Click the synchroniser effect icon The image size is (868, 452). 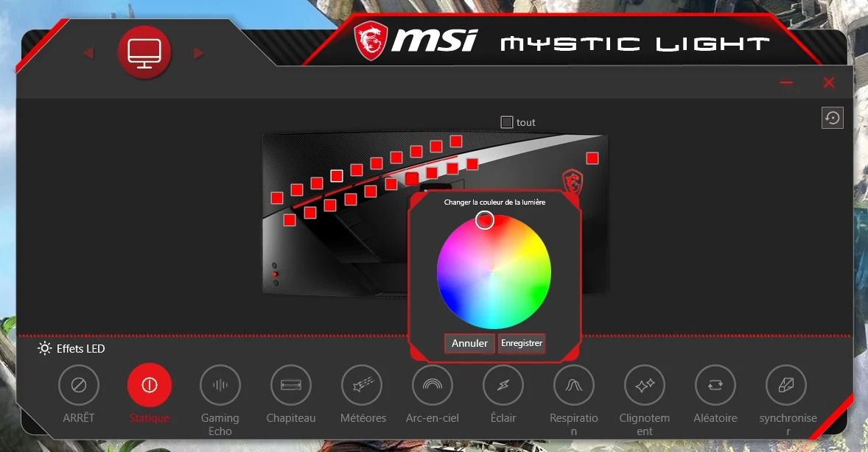(x=786, y=385)
